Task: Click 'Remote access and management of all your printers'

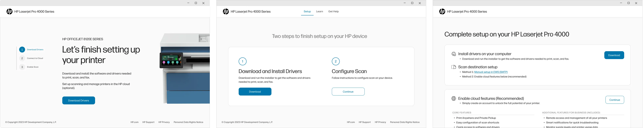Action: 576,118
